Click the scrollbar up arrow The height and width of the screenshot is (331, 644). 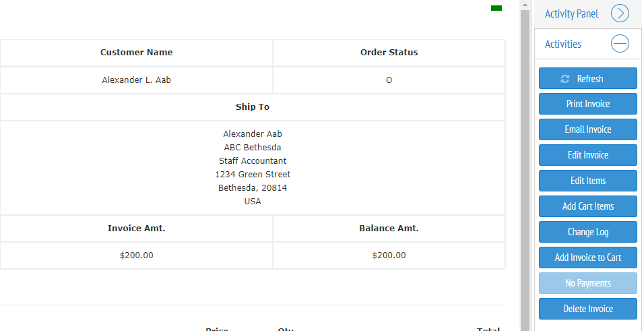525,5
